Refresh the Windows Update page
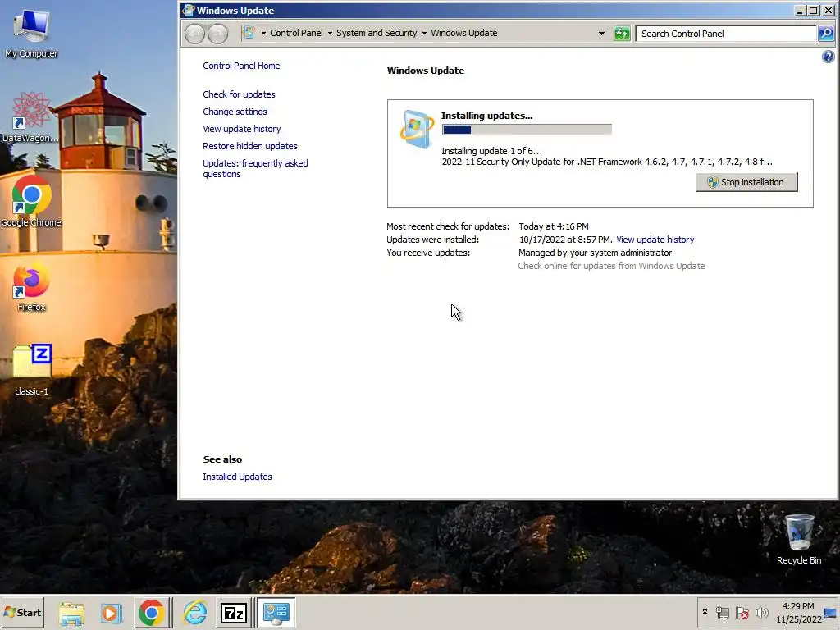Viewport: 840px width, 630px height. 622,34
